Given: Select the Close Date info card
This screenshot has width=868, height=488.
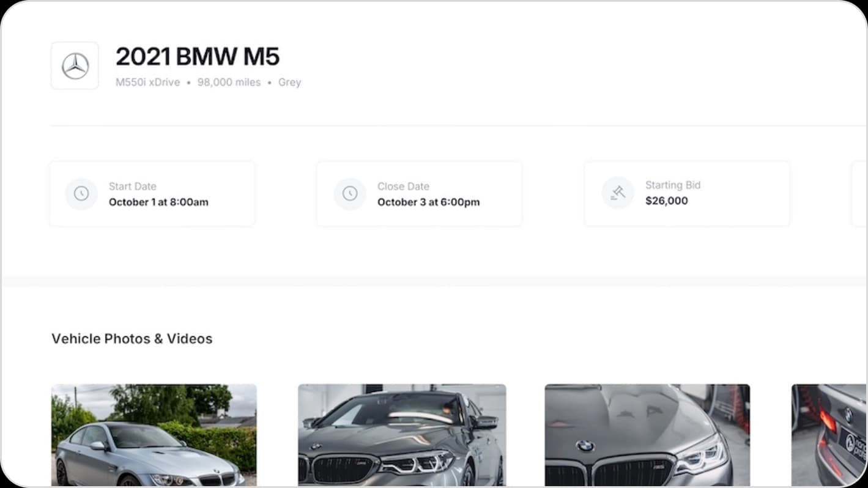Looking at the screenshot, I should tap(419, 193).
